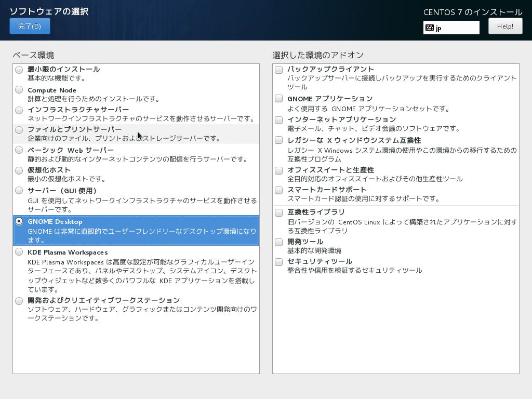Enable 互換性ライブラリ add-on
This screenshot has width=532, height=399.
pos(278,212)
